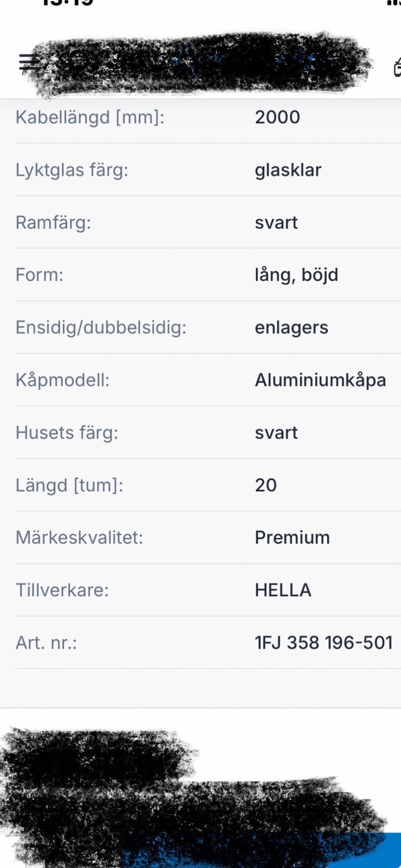Click the Kåpmodell label
401x868 pixels.
[62, 380]
